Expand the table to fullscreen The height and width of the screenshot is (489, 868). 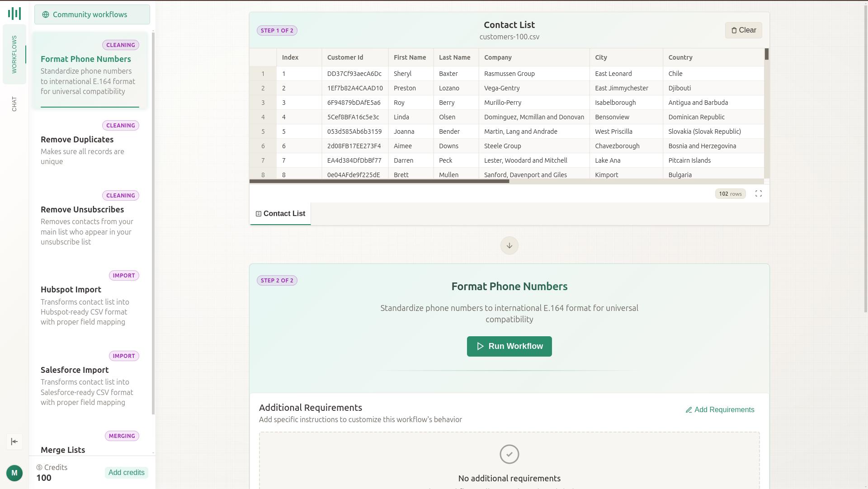[759, 194]
